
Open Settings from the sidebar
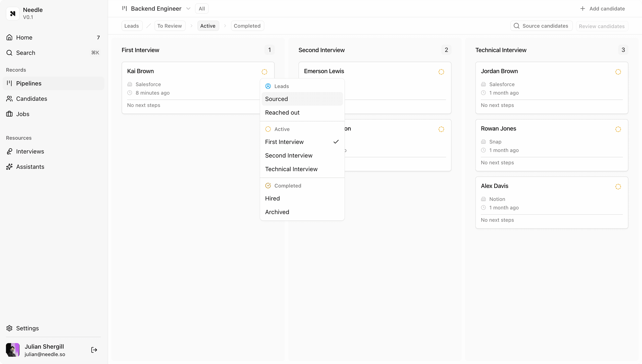[x=27, y=328]
